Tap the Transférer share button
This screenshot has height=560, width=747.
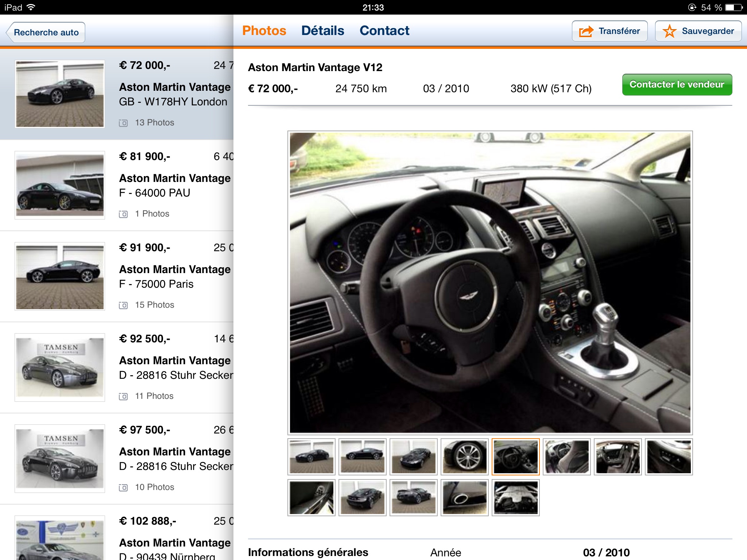609,31
